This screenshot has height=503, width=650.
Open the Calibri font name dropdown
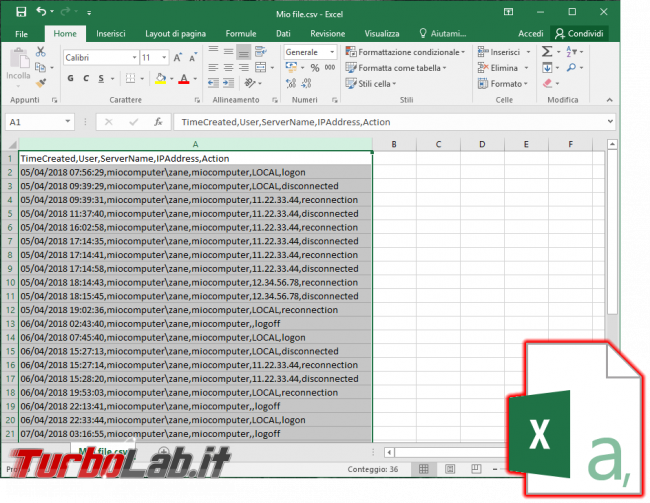(134, 58)
